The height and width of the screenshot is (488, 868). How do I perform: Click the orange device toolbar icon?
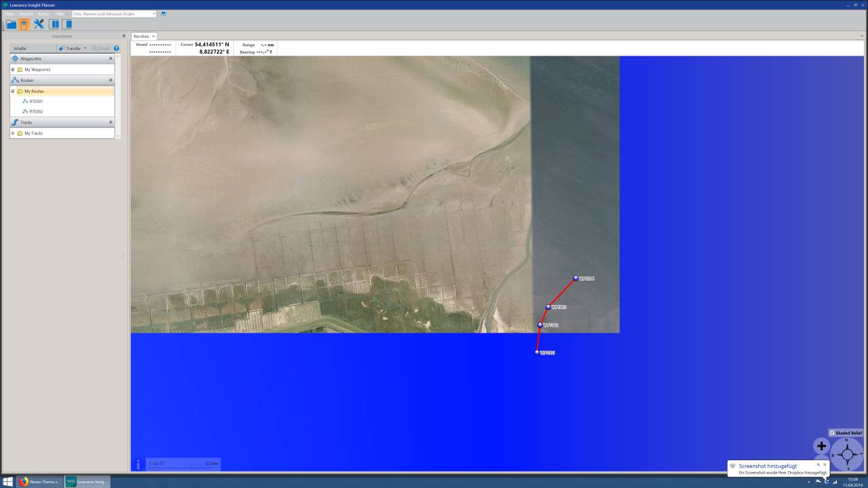click(x=24, y=24)
